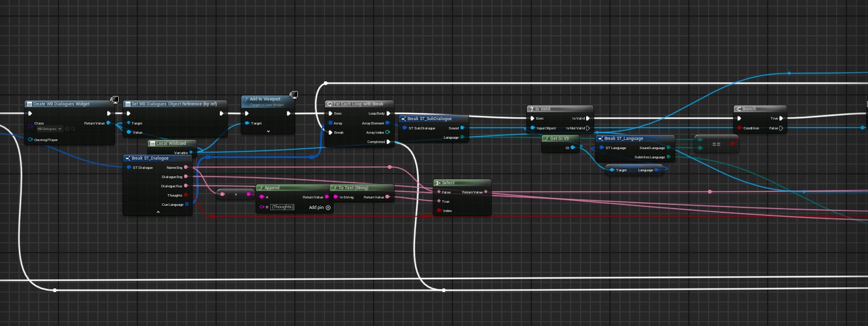868x326 pixels.
Task: Select the Break ST_Dialogue node title
Action: click(x=150, y=158)
